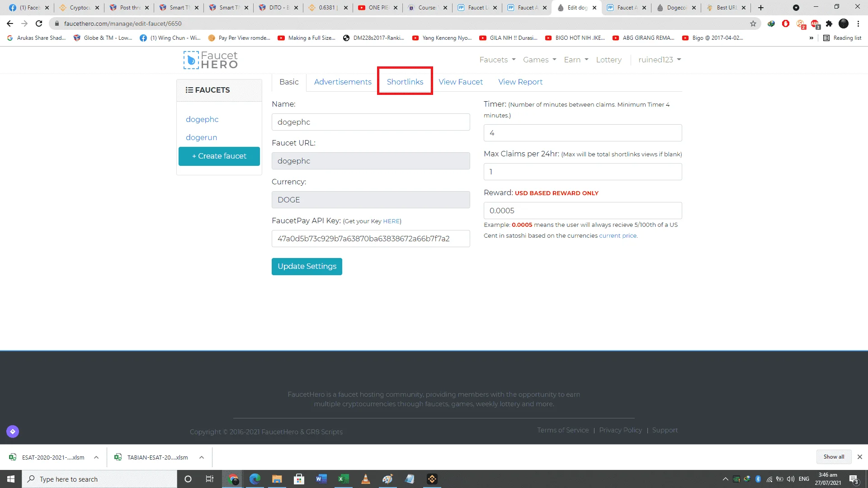Switch to the Advertisements tab

(343, 82)
